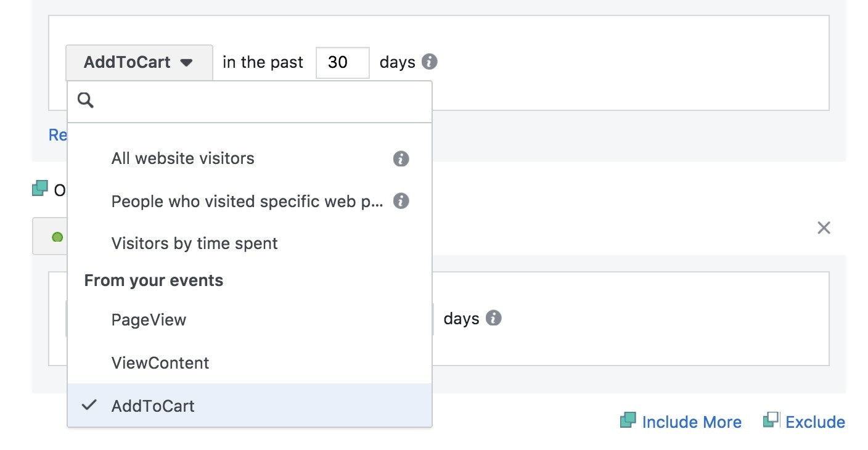Click info icon beside the lower days label
The image size is (868, 450).
493,318
